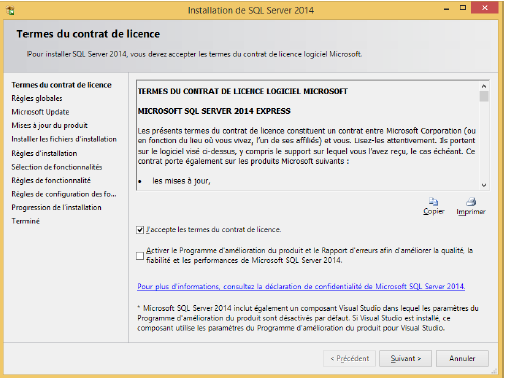Select the Progression de l'installation step
506x378 pixels.
click(56, 207)
